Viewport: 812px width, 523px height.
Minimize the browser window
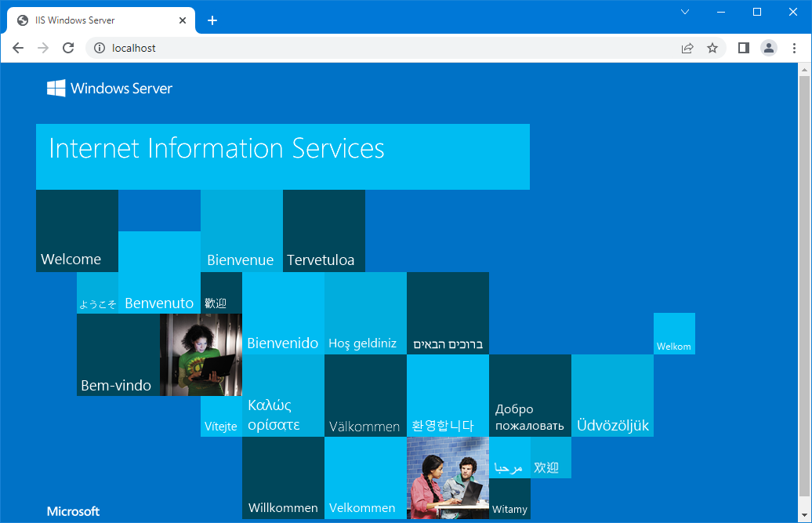721,12
